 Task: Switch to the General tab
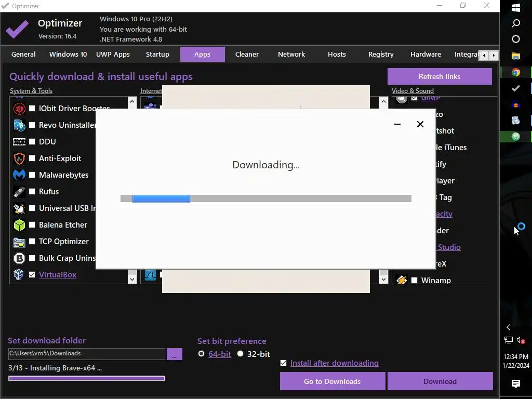[x=23, y=54]
